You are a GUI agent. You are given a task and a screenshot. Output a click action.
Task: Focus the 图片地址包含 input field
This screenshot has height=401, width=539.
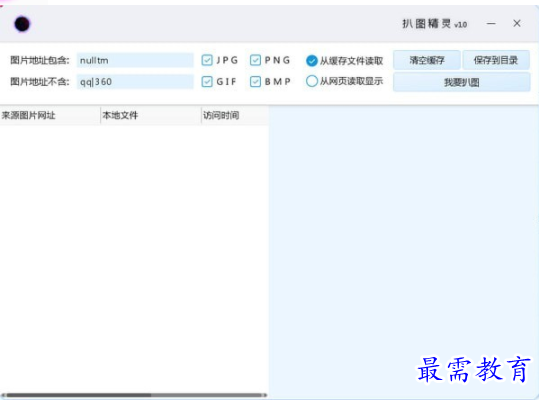pos(135,60)
